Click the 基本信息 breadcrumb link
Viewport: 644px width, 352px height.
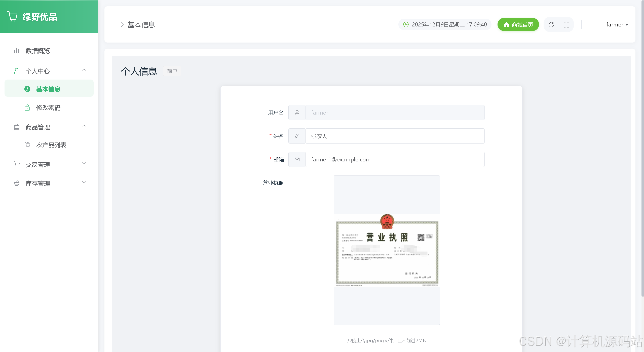[x=141, y=25]
